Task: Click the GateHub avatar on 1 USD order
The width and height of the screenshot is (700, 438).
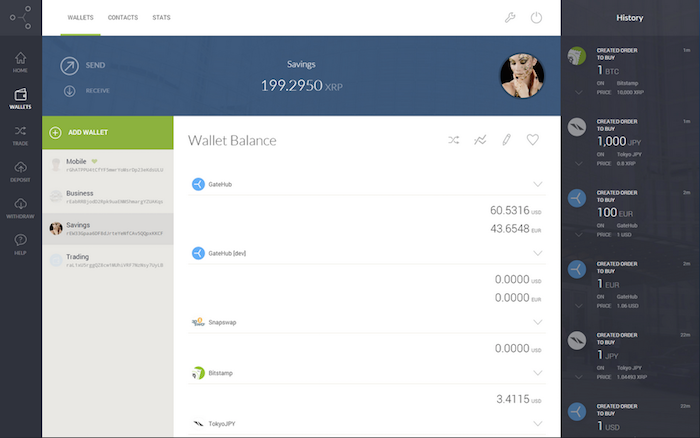Action: (x=577, y=412)
